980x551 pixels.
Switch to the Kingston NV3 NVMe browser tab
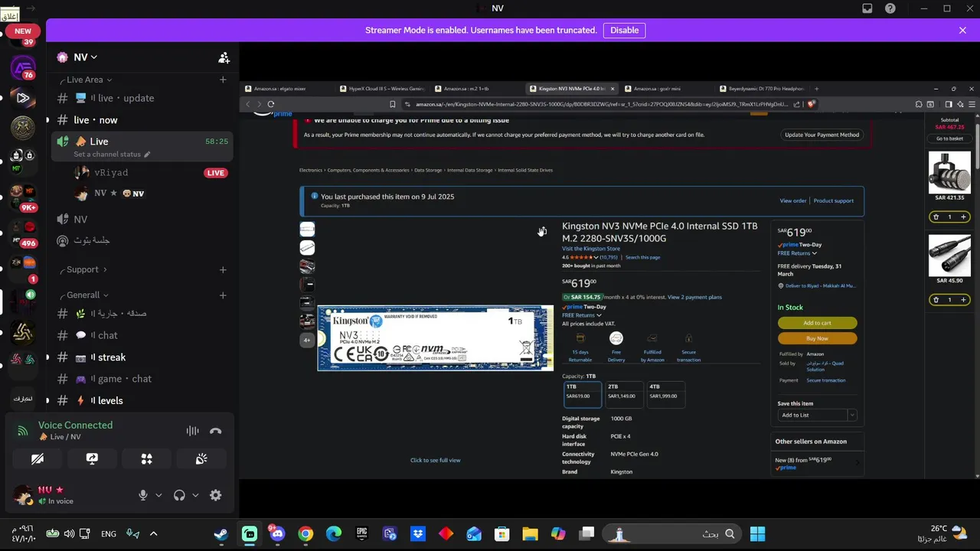571,89
